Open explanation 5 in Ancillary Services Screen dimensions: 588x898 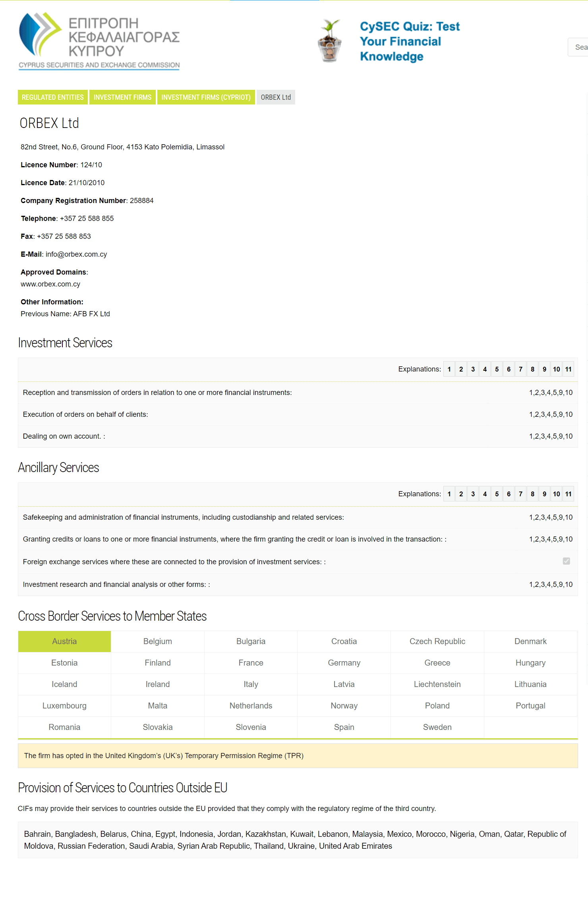pyautogui.click(x=497, y=494)
